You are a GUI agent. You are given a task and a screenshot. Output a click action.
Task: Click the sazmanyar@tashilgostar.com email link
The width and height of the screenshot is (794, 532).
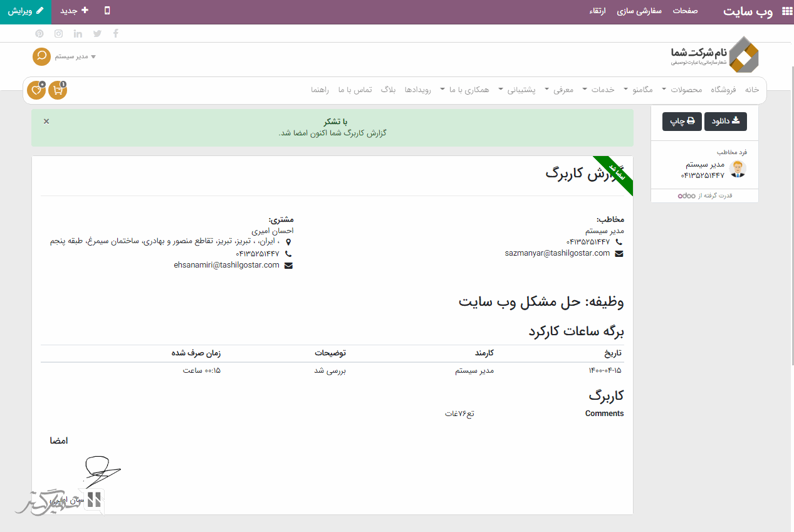point(557,253)
